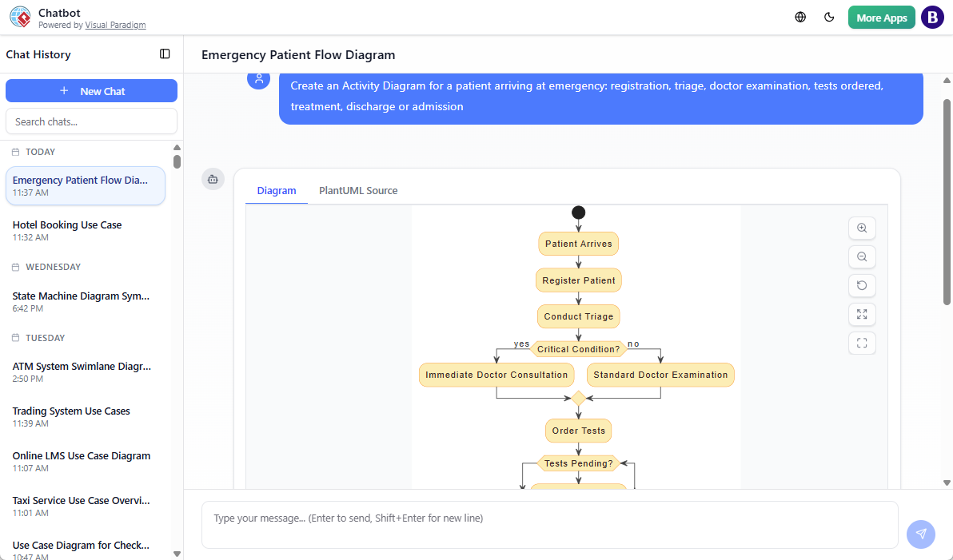Collapse the Chat History sidebar panel
This screenshot has width=953, height=560.
click(x=165, y=54)
